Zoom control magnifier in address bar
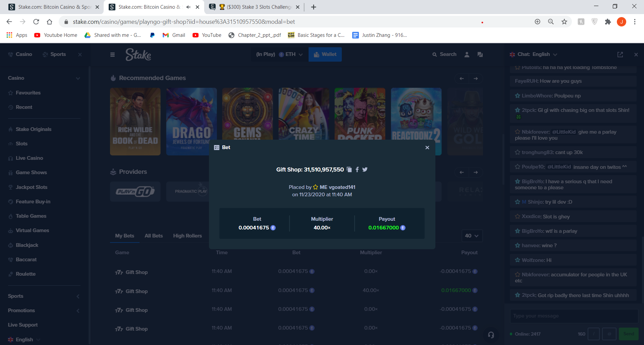Image resolution: width=644 pixels, height=345 pixels. (551, 22)
